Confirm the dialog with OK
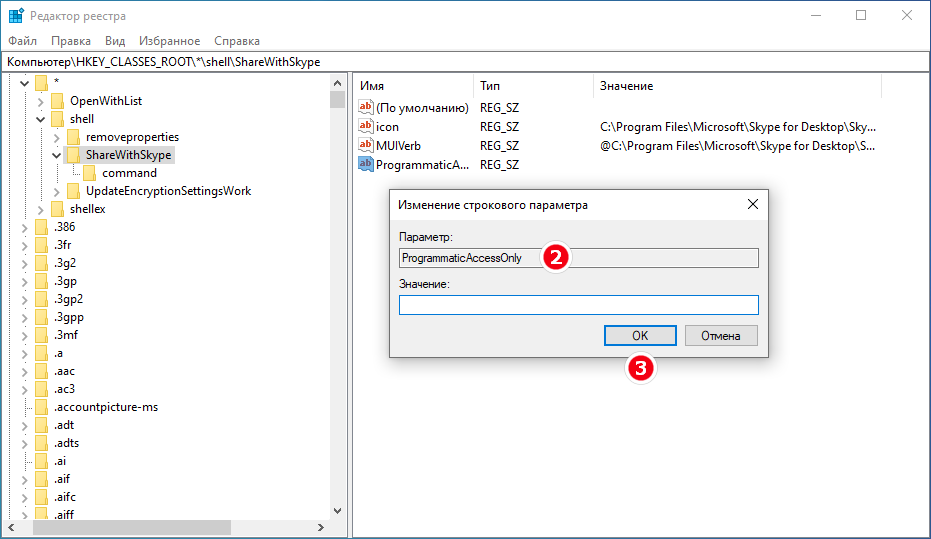The width and height of the screenshot is (931, 539). point(640,335)
